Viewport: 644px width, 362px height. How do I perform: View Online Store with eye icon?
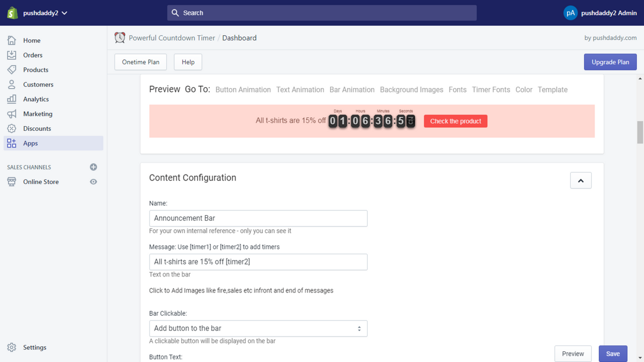[93, 182]
